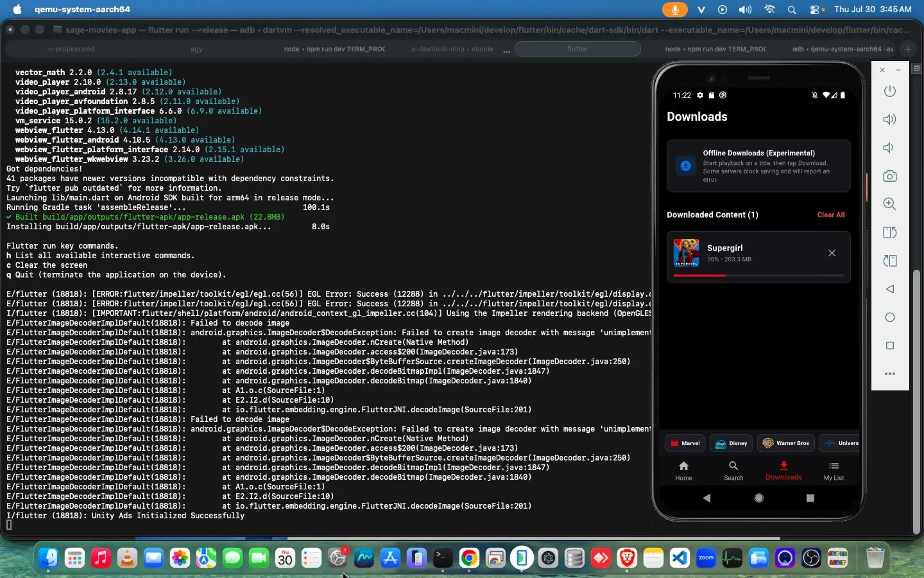Click the "Unity Ads Initialized Successfully" log line
Image resolution: width=924 pixels, height=578 pixels.
126,516
